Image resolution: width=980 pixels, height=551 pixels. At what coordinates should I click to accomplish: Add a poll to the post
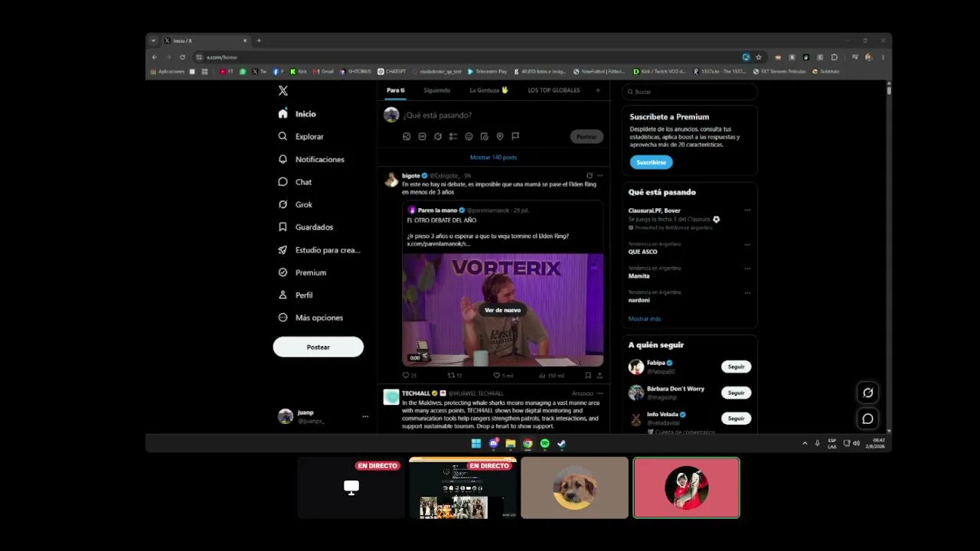pos(453,136)
